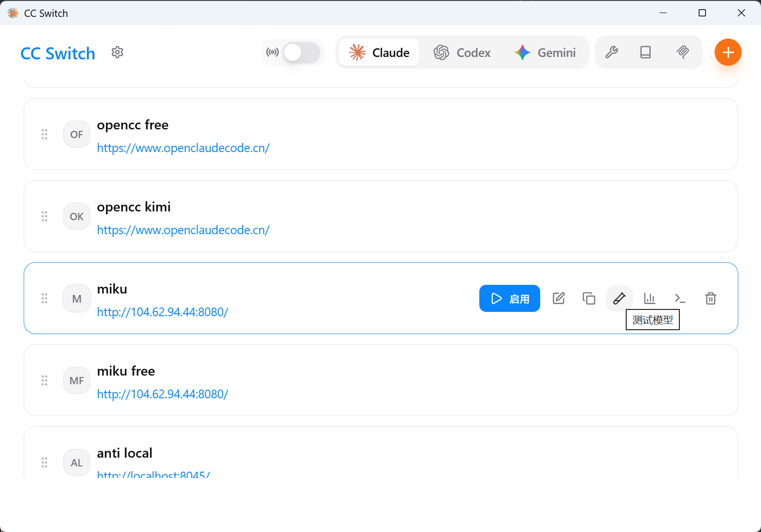Screen dimensions: 761x532
Task: Switch to the Codex tab
Action: pos(462,52)
